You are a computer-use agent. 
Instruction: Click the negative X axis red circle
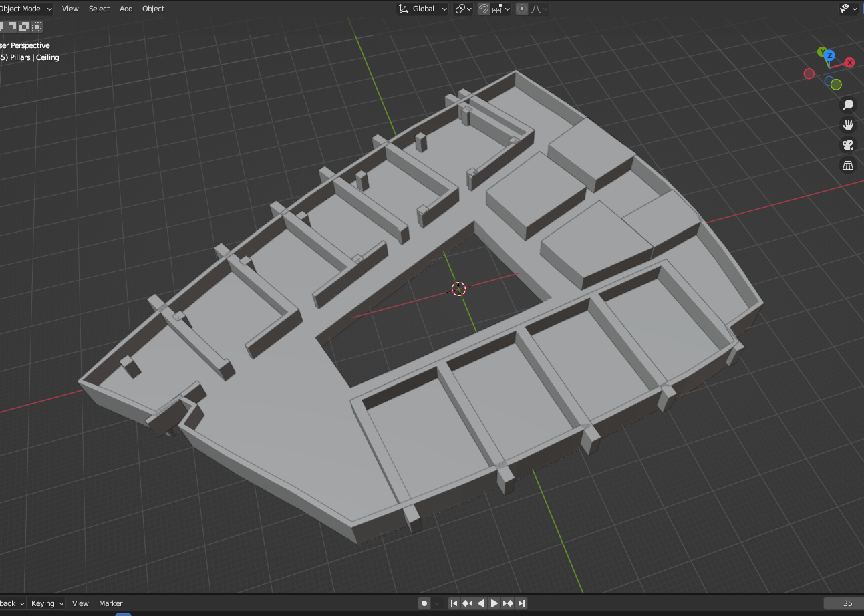point(809,73)
